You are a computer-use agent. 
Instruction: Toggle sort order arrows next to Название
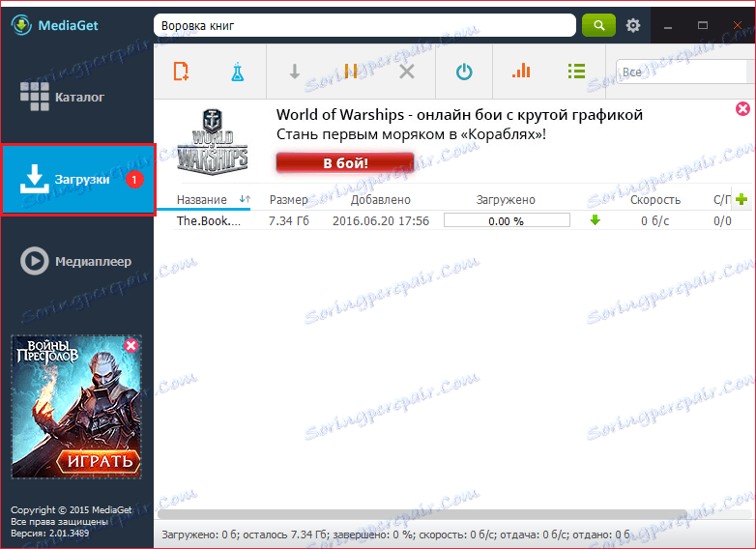(245, 198)
